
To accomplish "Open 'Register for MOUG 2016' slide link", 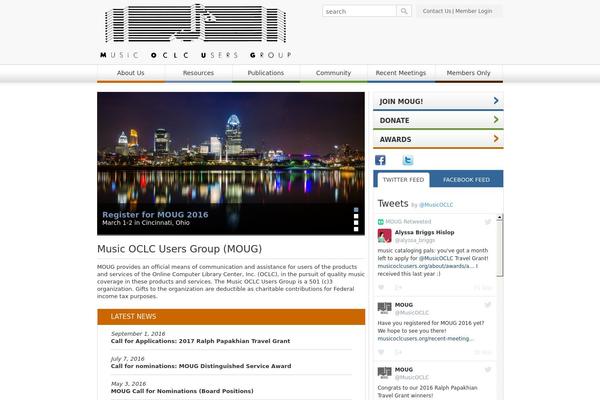I will pos(155,214).
